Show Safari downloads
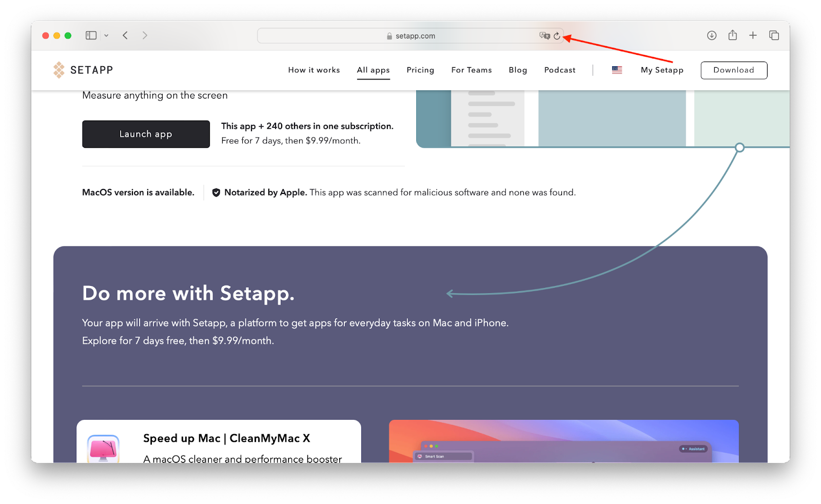 [x=712, y=35]
